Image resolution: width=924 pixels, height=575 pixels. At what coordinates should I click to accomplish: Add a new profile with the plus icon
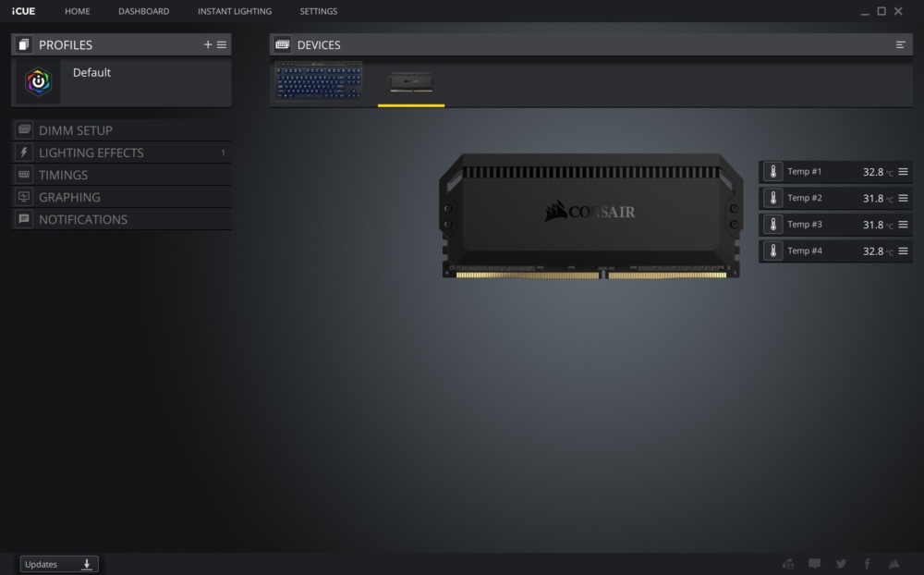tap(207, 44)
